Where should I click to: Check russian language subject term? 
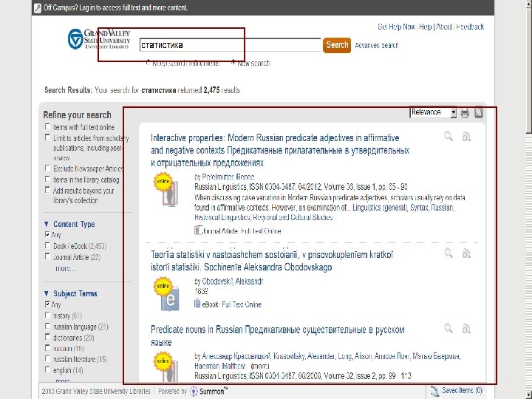(x=47, y=326)
